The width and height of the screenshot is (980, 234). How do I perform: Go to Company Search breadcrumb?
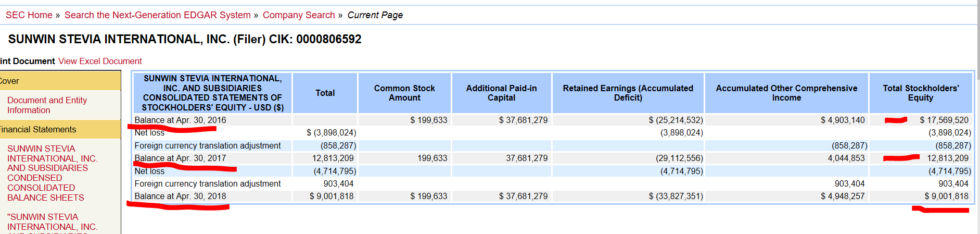click(x=299, y=15)
